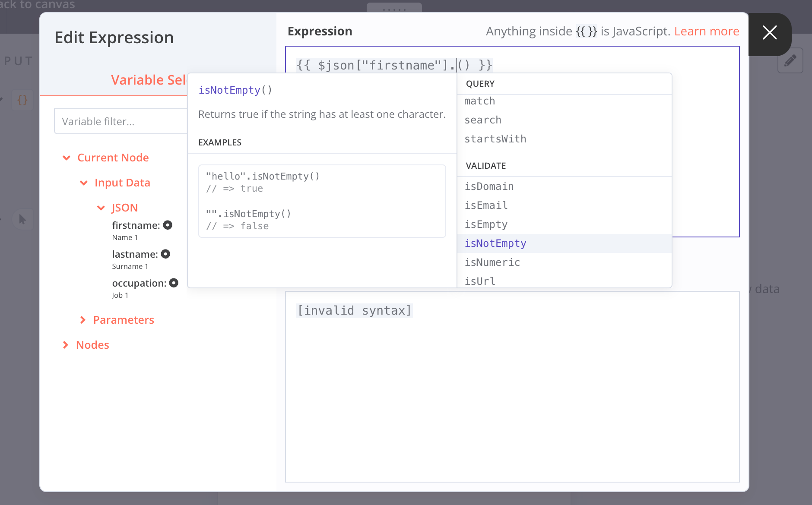The image size is (812, 505).
Task: Collapse the Current Node section
Action: pyautogui.click(x=67, y=158)
